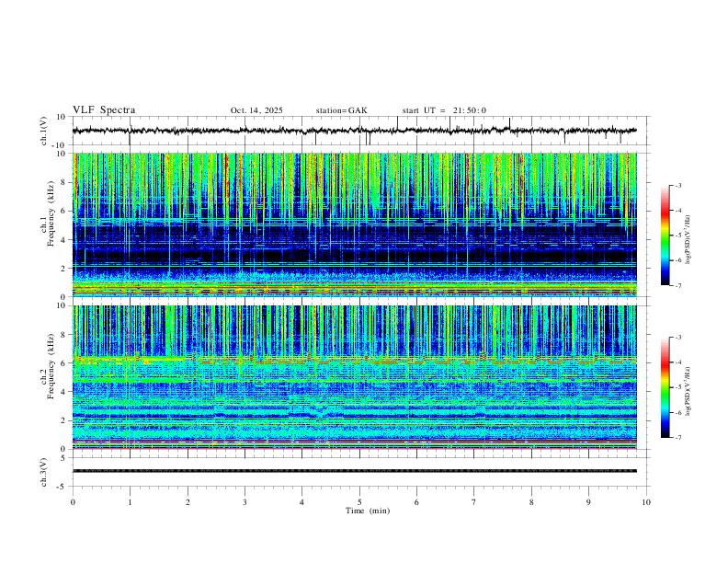The height and width of the screenshot is (563, 728).
Task: Click the "-3" label on ch.2 colorbar
Action: coord(678,338)
